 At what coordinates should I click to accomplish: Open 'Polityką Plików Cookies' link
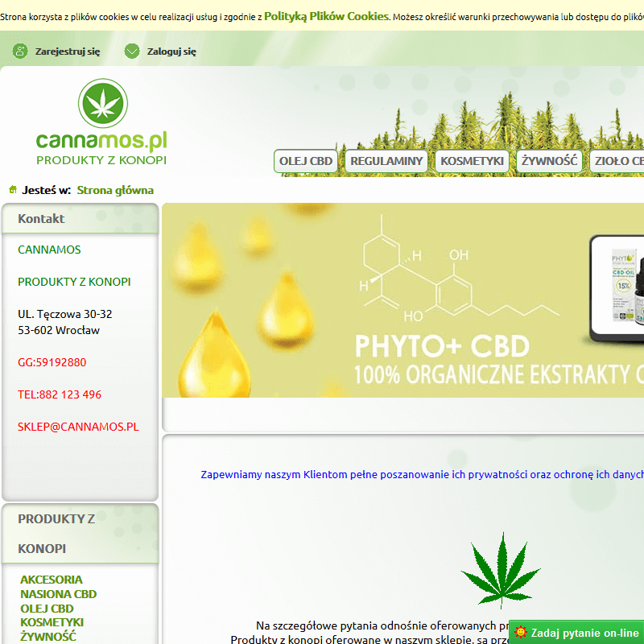point(326,16)
